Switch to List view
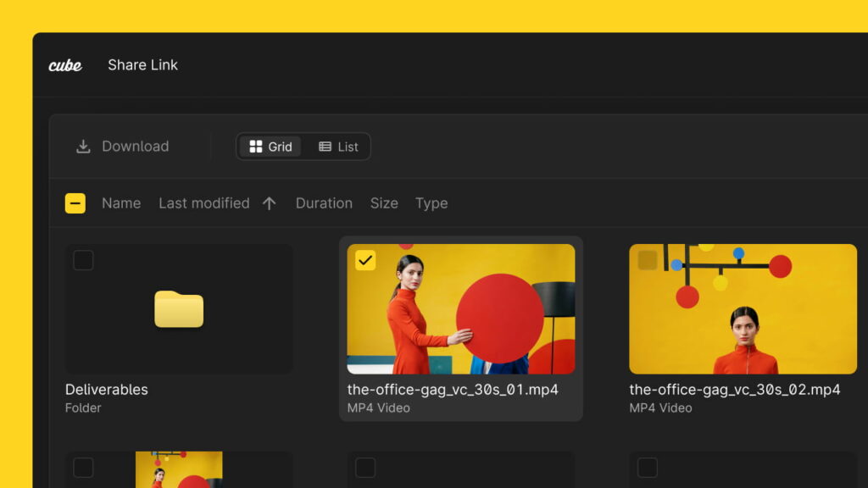The image size is (868, 488). point(338,147)
